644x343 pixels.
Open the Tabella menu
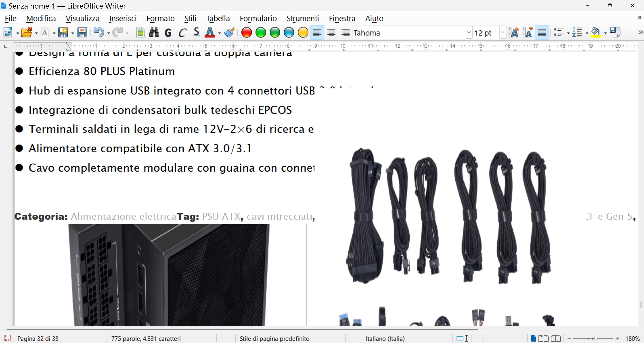(218, 18)
